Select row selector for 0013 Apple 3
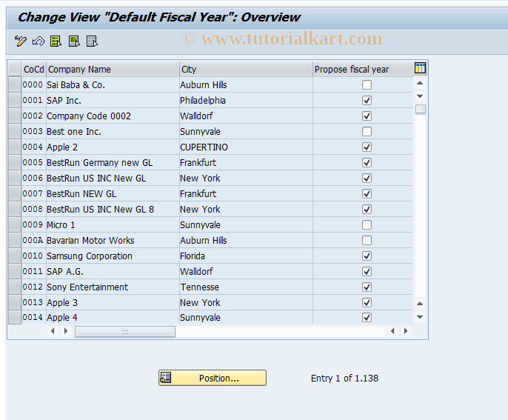 (x=15, y=303)
